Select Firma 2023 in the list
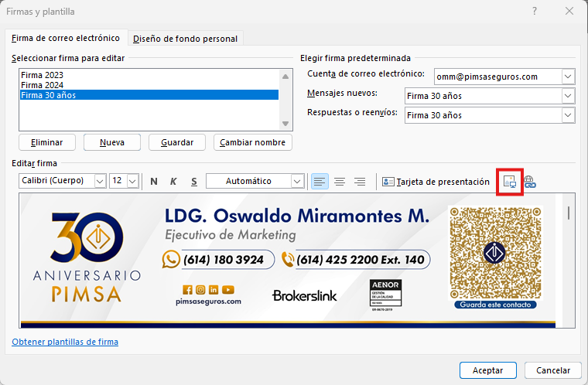Viewport: 588px width, 385px height. (x=149, y=75)
